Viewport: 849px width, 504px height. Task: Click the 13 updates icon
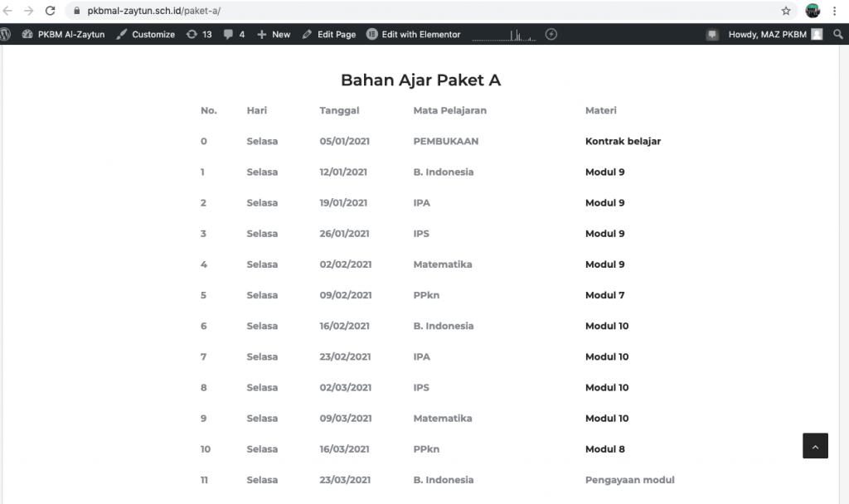coord(199,34)
